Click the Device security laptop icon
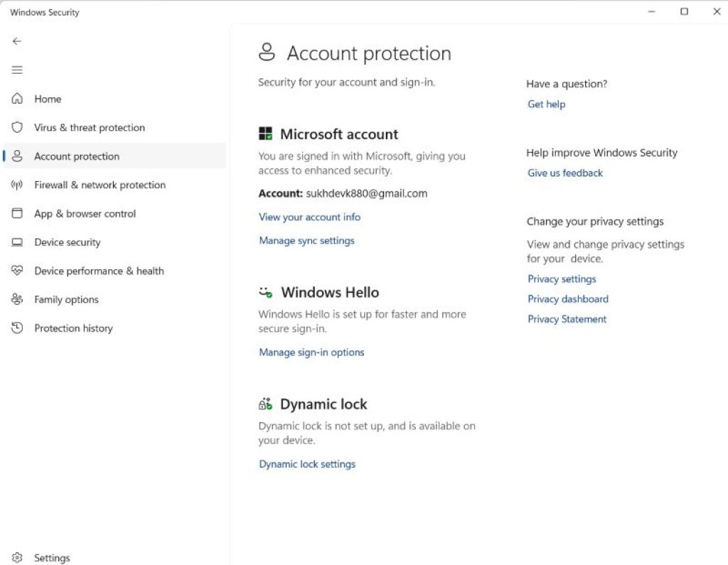This screenshot has width=728, height=565. pos(17,242)
